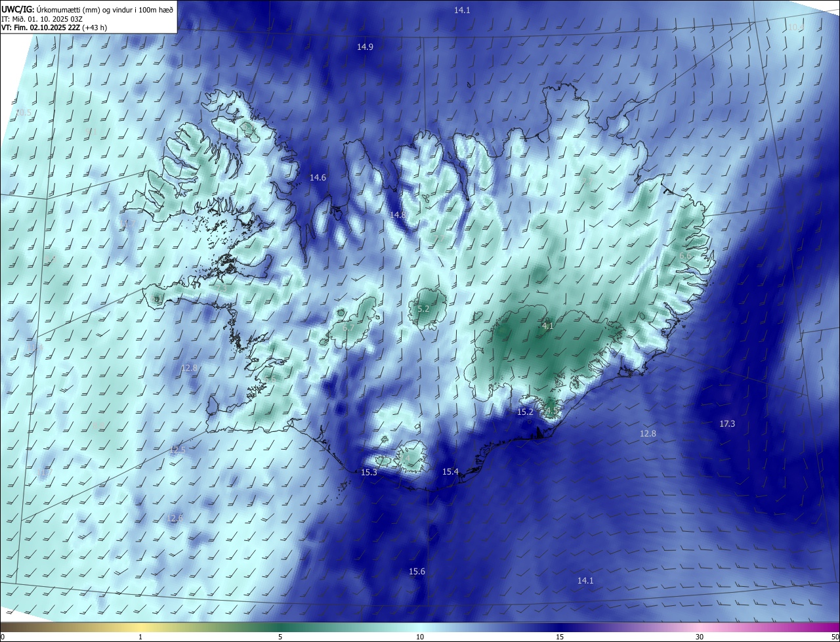Click the 1 tick on the color scale
Screen dimensions: 840x642
click(140, 637)
